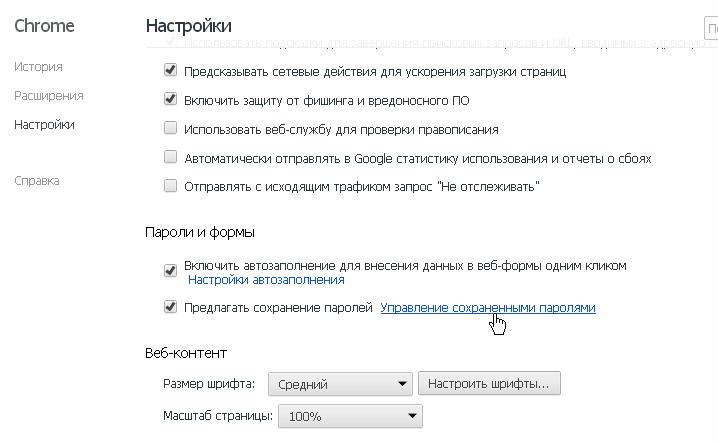Image resolution: width=718 pixels, height=443 pixels.
Task: Click the Управление сохраненными паролями link
Action: click(x=487, y=308)
